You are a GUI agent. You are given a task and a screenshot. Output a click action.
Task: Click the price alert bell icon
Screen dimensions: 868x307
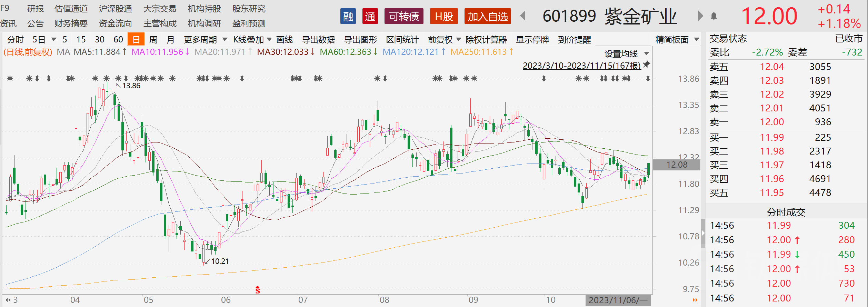pos(714,16)
